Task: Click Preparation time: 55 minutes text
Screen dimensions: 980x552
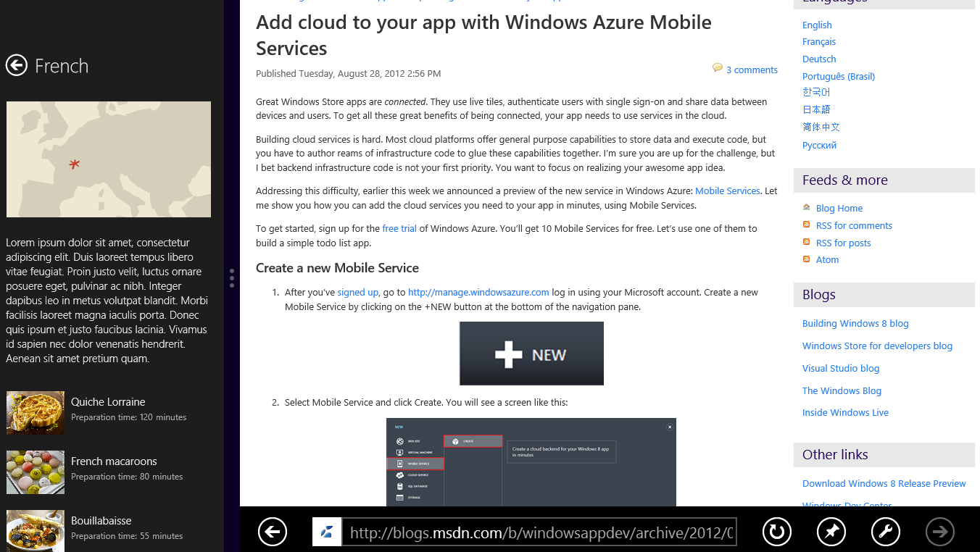Action: tap(127, 536)
